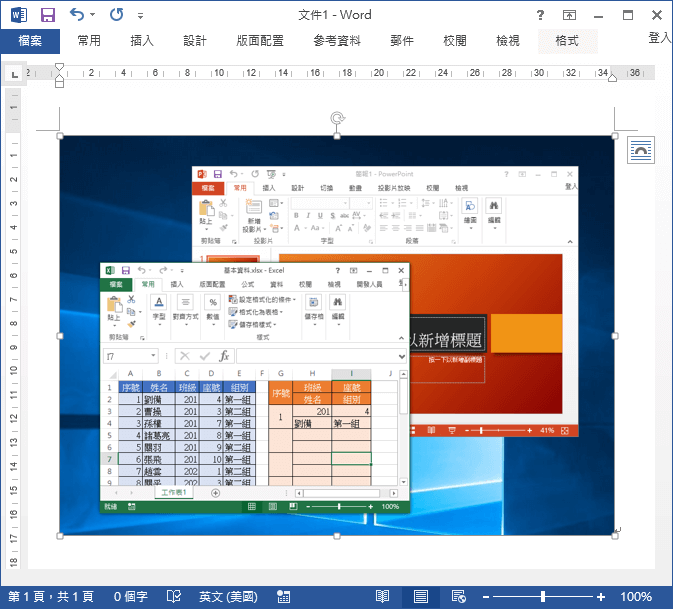Screen dimensions: 673x609
Task: Click the picture's top-middle sizing handle
Action: [x=337, y=136]
